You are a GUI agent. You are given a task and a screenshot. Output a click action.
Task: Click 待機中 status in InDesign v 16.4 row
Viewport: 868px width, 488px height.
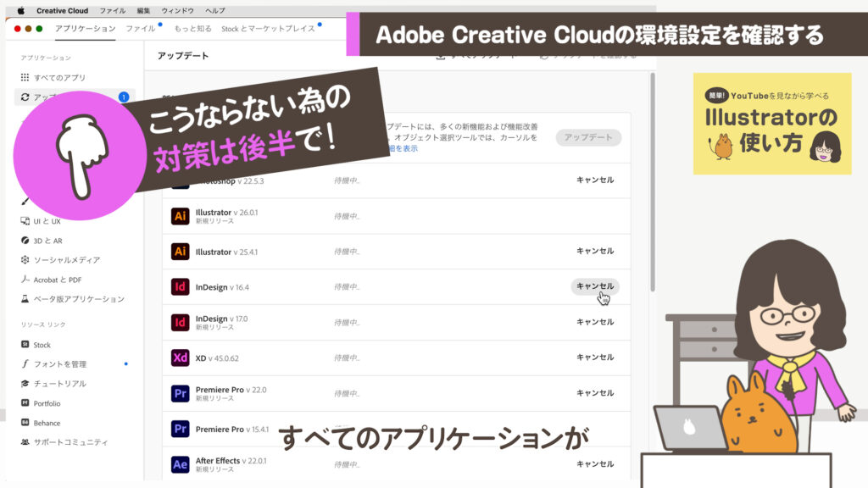tap(347, 287)
